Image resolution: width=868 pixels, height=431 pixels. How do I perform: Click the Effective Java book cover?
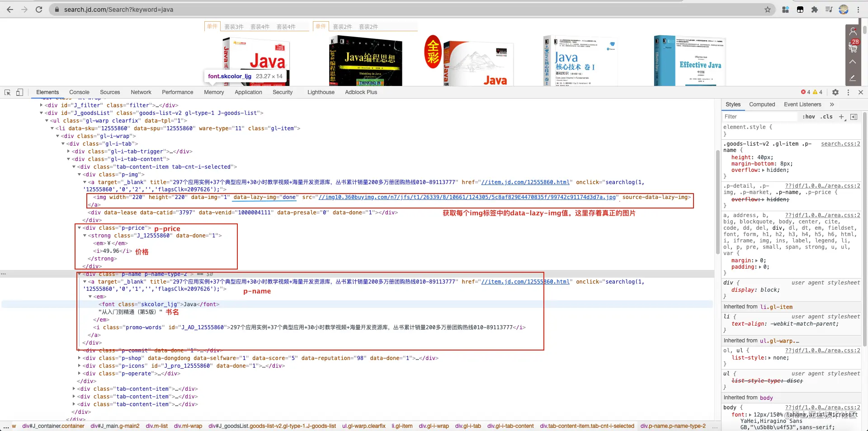690,61
